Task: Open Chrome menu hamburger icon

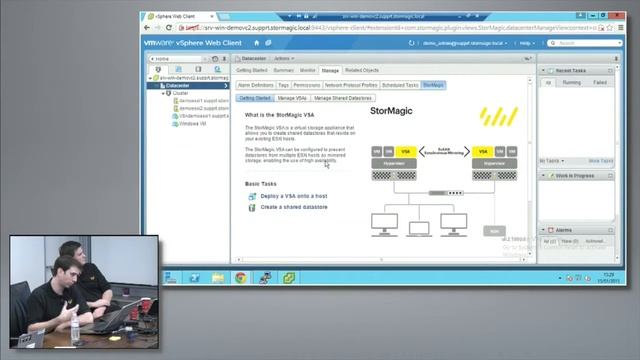Action: [x=620, y=28]
